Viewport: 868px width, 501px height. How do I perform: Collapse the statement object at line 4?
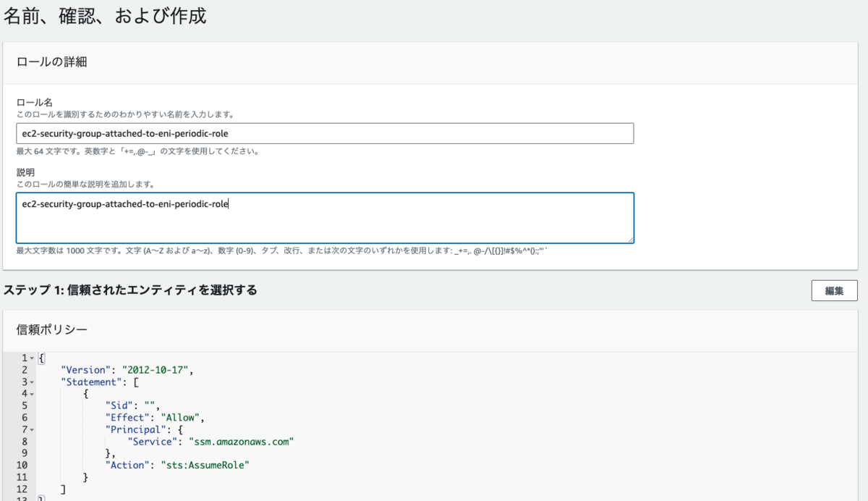tap(33, 393)
